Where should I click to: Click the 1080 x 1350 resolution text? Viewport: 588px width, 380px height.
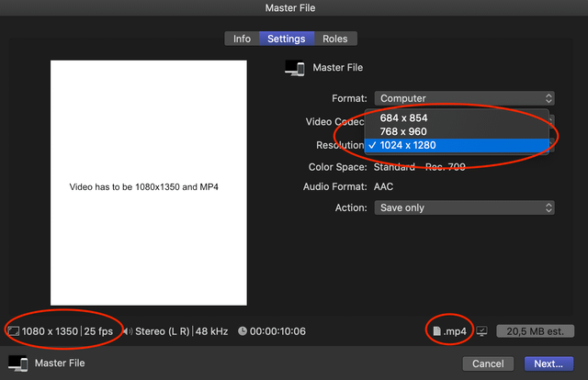[50, 331]
